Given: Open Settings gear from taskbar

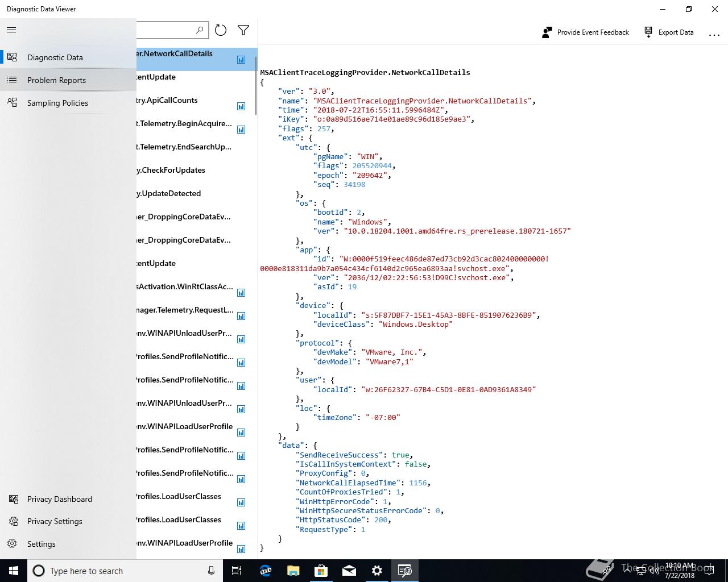Looking at the screenshot, I should point(377,571).
